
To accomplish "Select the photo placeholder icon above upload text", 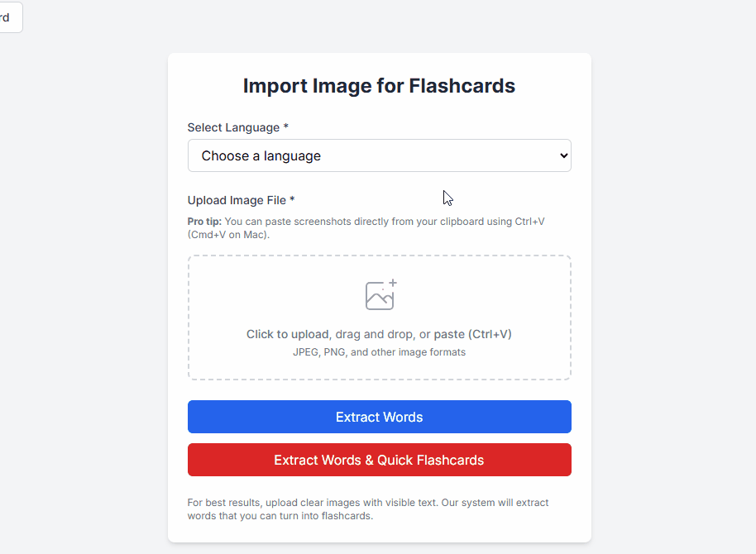I will (x=379, y=294).
